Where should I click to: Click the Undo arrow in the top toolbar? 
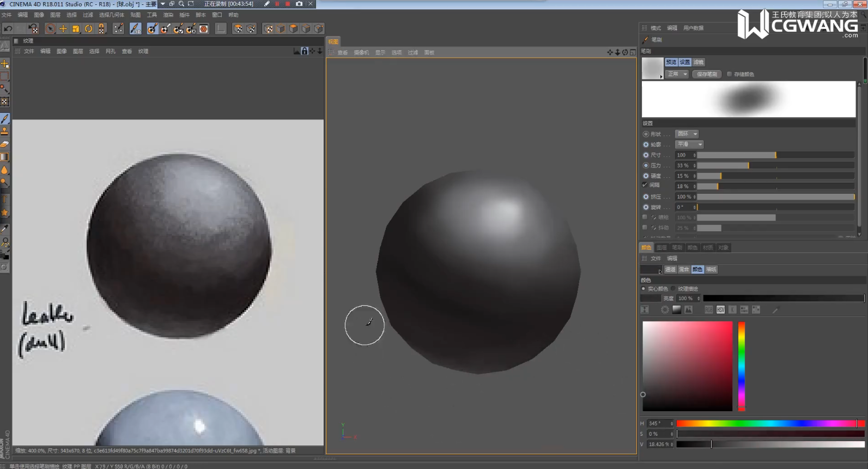click(8, 28)
